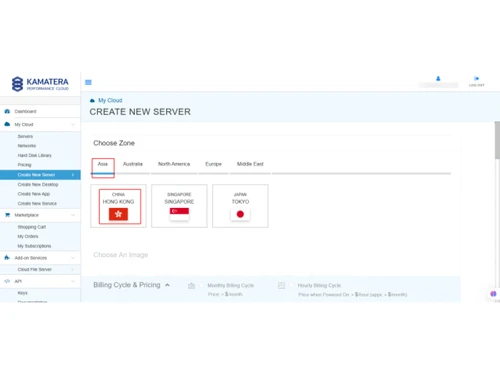
Task: Click the Dashboard icon in sidebar
Action: (x=7, y=111)
